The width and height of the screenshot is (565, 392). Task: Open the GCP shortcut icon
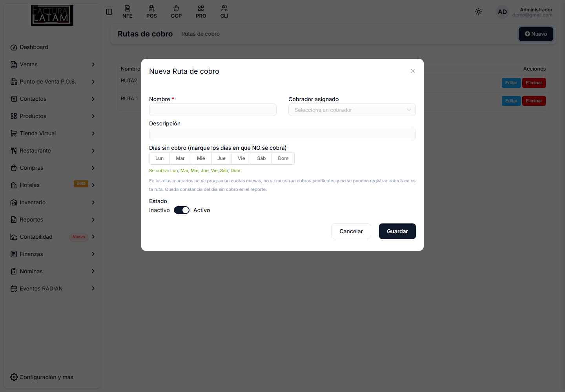click(176, 12)
